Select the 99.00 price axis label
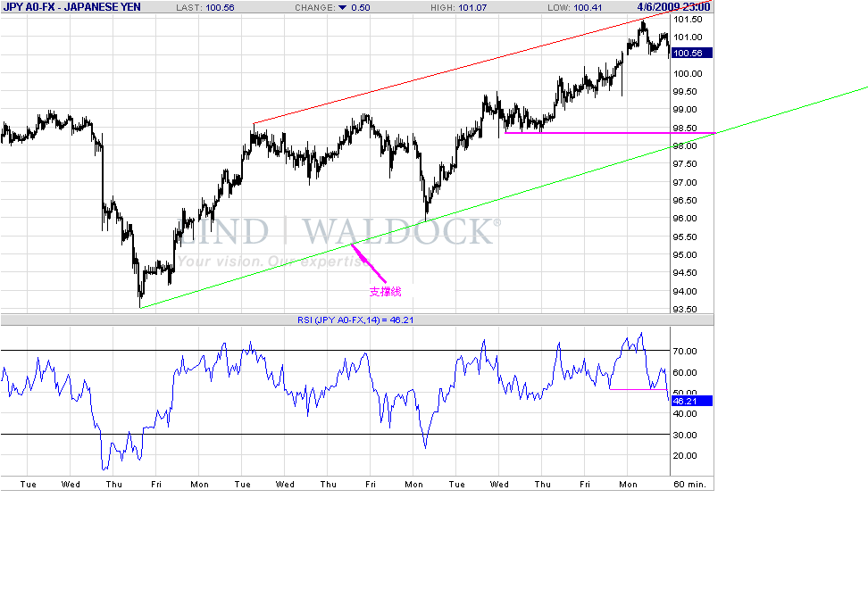Screen dimensions: 868x606 pos(685,110)
